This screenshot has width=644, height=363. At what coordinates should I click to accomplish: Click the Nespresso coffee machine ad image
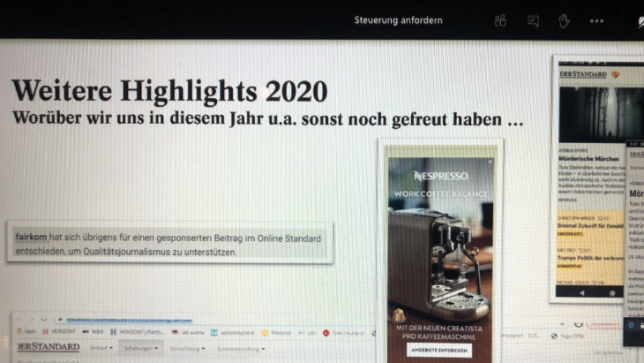(x=438, y=254)
